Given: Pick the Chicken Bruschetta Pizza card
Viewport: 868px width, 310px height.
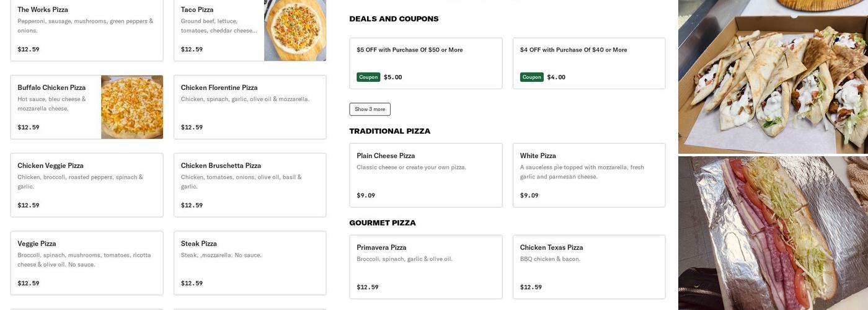Looking at the screenshot, I should [250, 185].
